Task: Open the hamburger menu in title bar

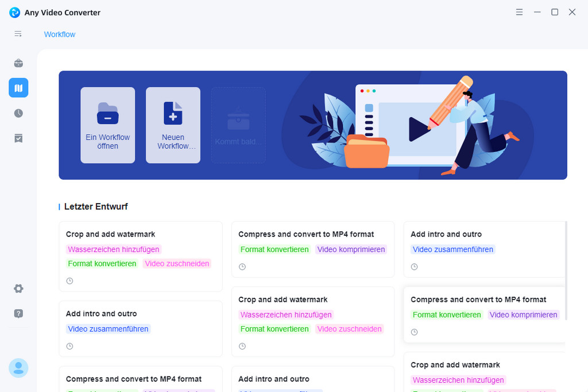Action: tap(519, 12)
